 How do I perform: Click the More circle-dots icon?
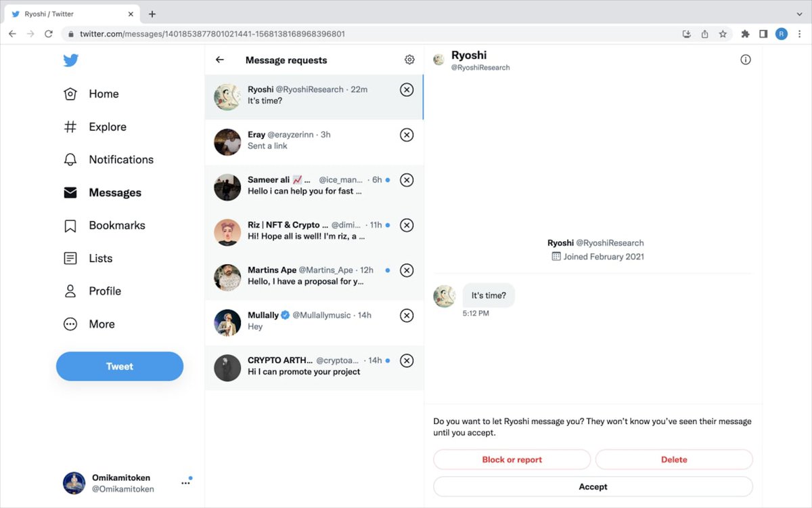tap(70, 324)
